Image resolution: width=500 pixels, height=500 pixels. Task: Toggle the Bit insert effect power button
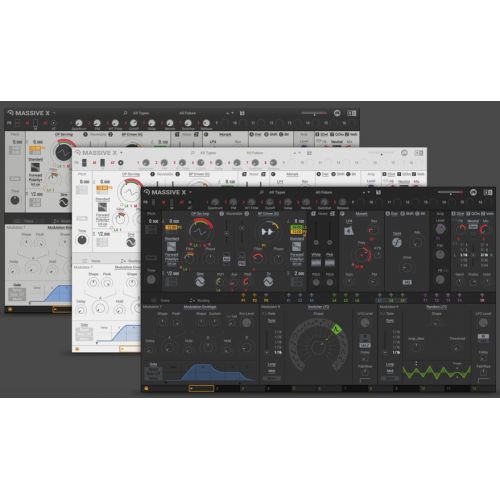416,214
